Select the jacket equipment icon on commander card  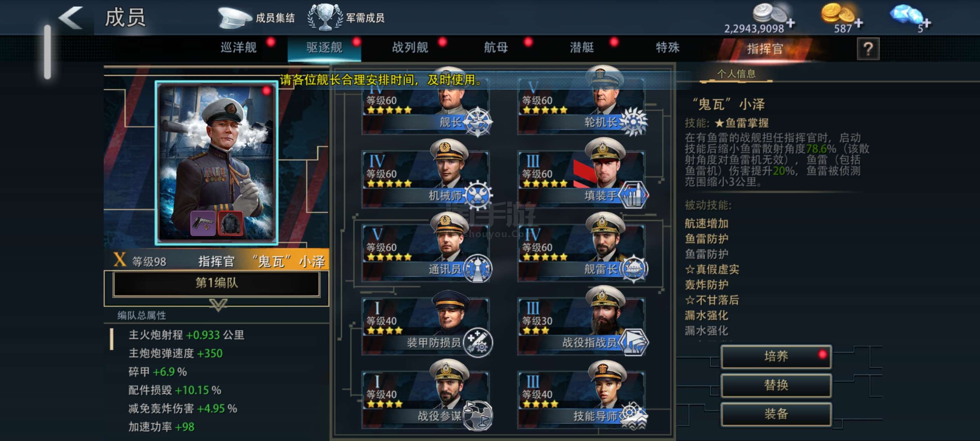(231, 223)
